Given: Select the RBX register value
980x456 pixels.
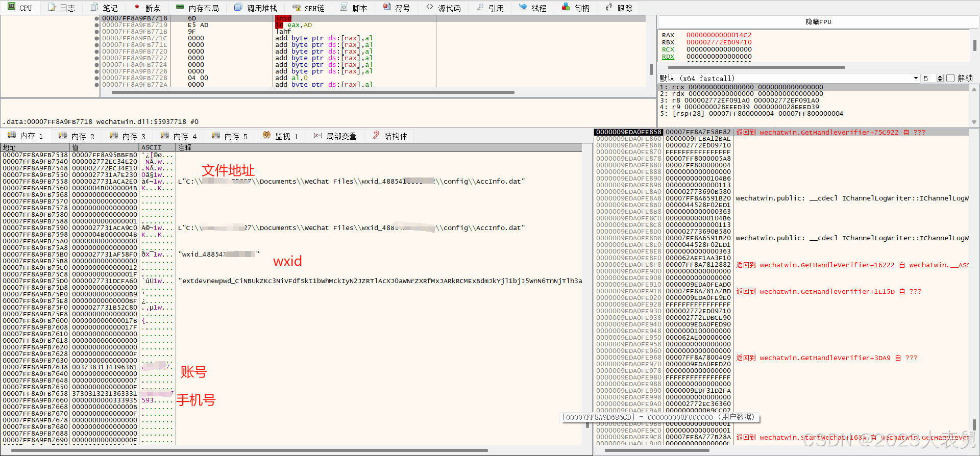Looking at the screenshot, I should [719, 42].
